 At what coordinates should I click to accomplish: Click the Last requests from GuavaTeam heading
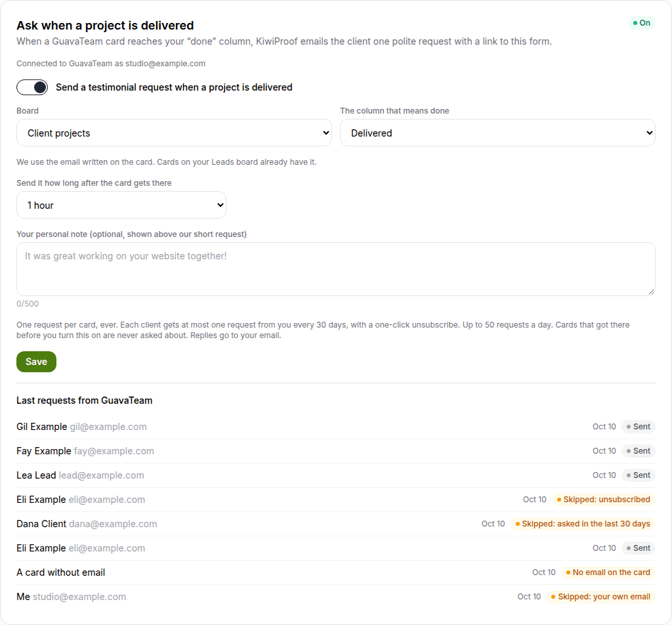click(x=85, y=400)
